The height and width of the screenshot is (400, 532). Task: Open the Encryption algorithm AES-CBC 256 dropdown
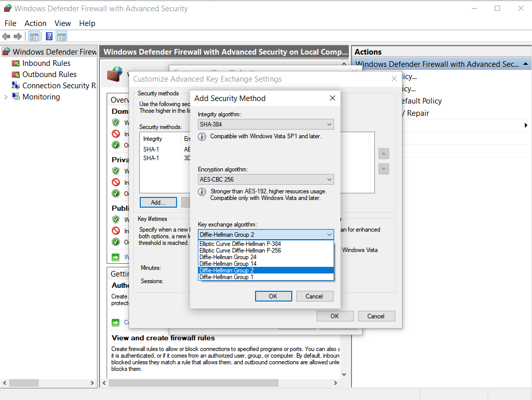tap(266, 179)
